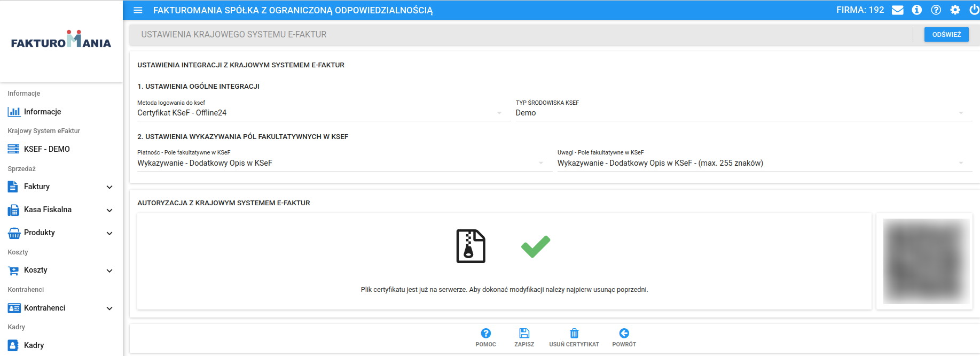Open POMOC help button
980x356 pixels.
485,338
